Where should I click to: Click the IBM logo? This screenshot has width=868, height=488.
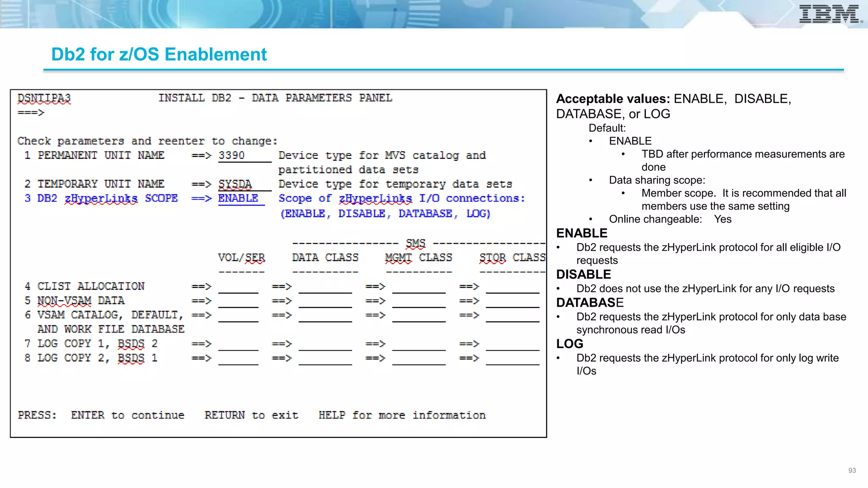click(x=830, y=14)
